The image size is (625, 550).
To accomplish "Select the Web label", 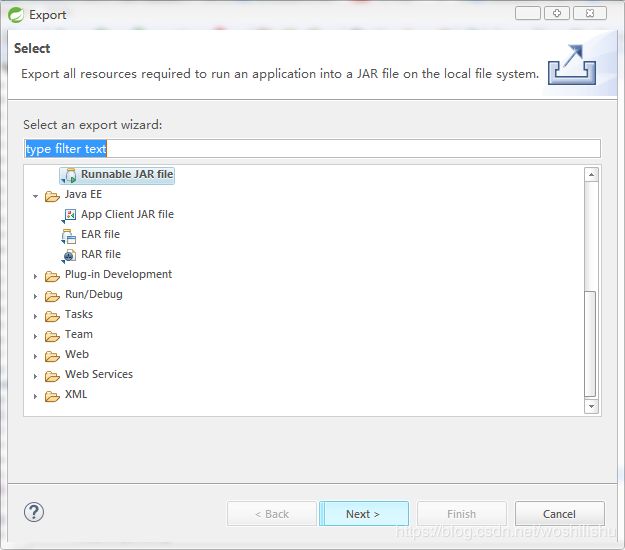I will tap(77, 354).
